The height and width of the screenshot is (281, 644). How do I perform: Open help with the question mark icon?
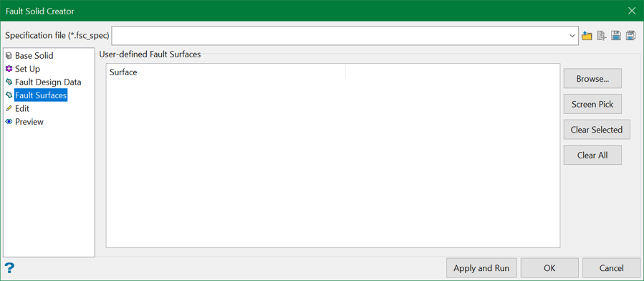pos(9,268)
